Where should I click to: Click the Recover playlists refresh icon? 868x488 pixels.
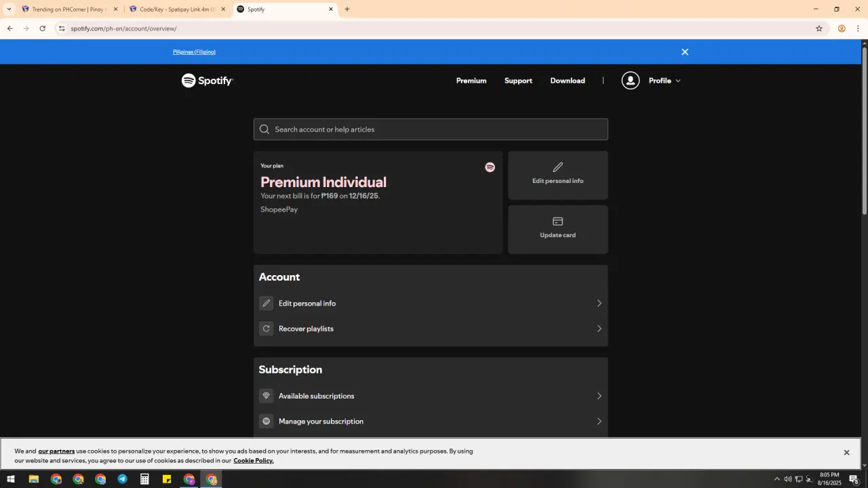coord(267,329)
